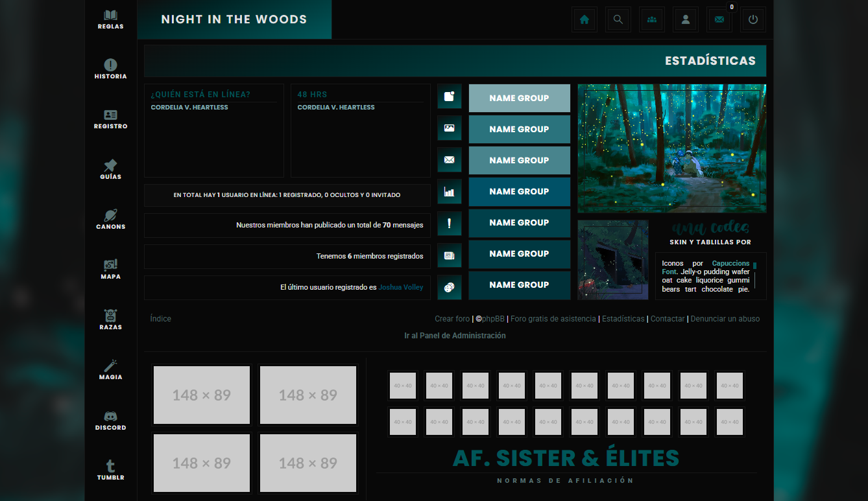Select the Name Group button beside sticky note icon
Screen dimensions: 868x501
(x=519, y=98)
